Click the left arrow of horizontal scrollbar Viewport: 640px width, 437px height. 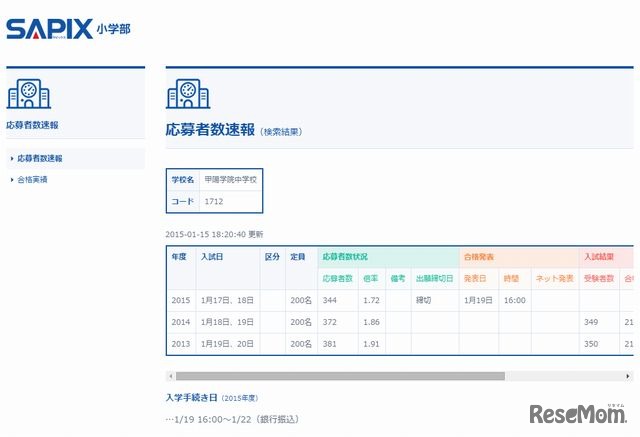171,376
